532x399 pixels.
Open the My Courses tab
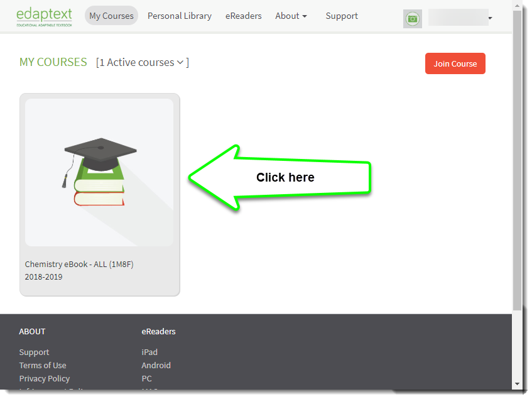click(x=111, y=16)
